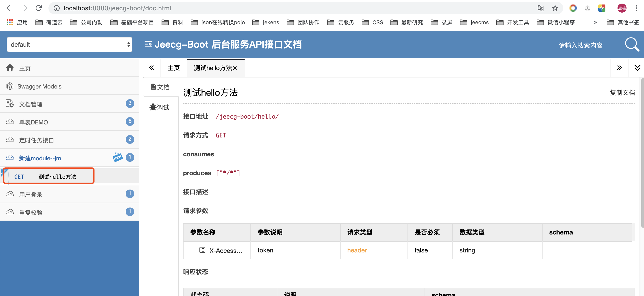The image size is (644, 296).
Task: Expand the 用户登录 API group
Action: tap(70, 194)
